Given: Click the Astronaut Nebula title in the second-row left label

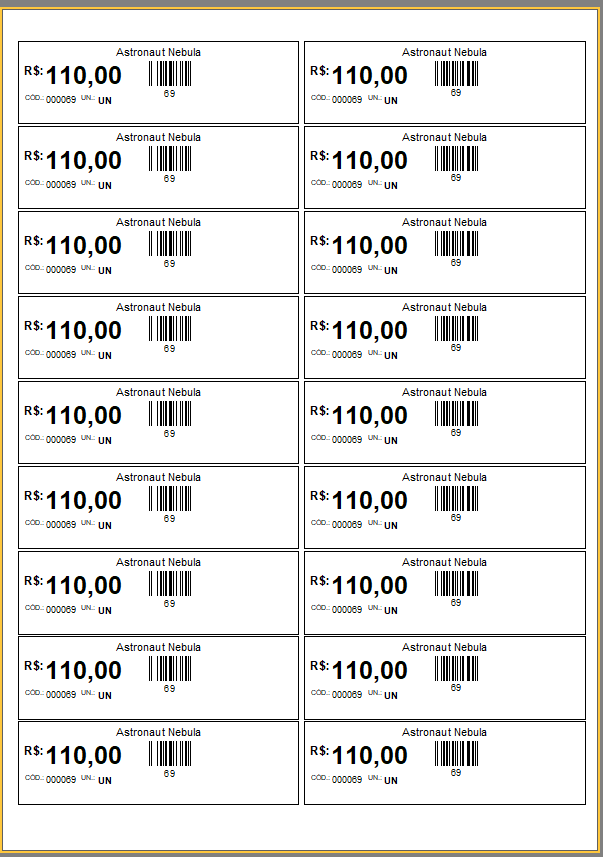Looking at the screenshot, I should [x=158, y=137].
